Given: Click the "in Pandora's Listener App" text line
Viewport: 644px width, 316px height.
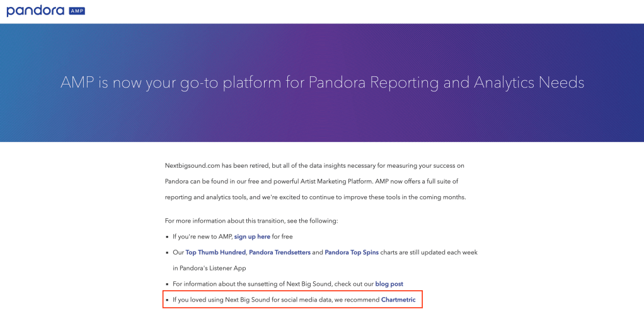Looking at the screenshot, I should [x=209, y=268].
